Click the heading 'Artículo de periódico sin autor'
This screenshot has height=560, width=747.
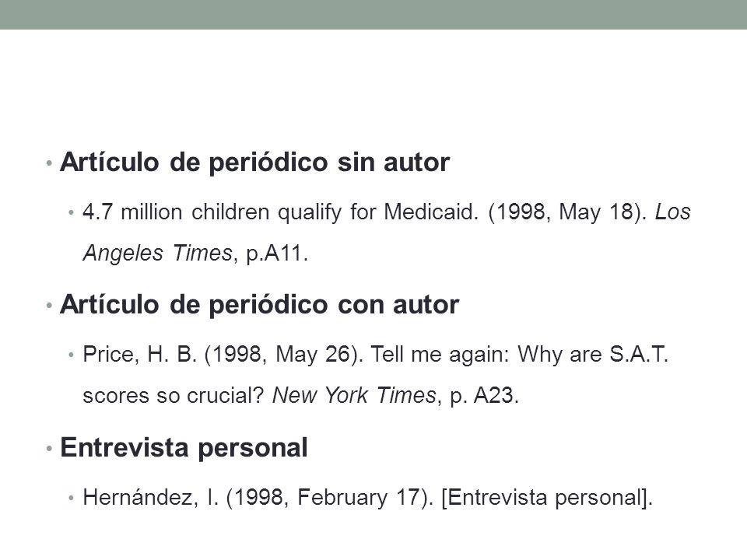[255, 163]
